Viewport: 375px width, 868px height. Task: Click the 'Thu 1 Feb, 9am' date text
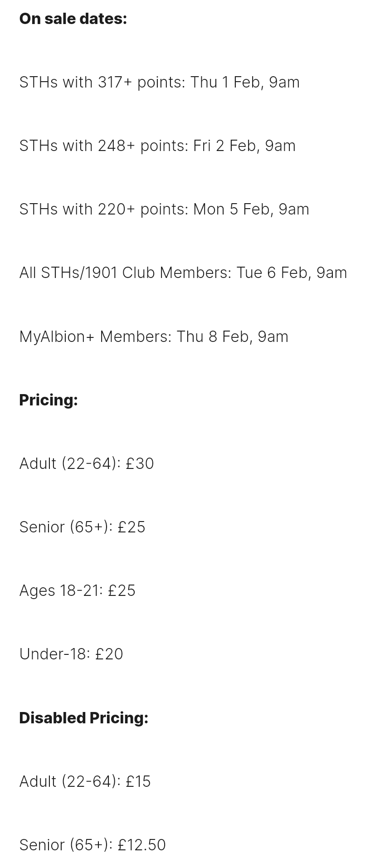tap(245, 83)
